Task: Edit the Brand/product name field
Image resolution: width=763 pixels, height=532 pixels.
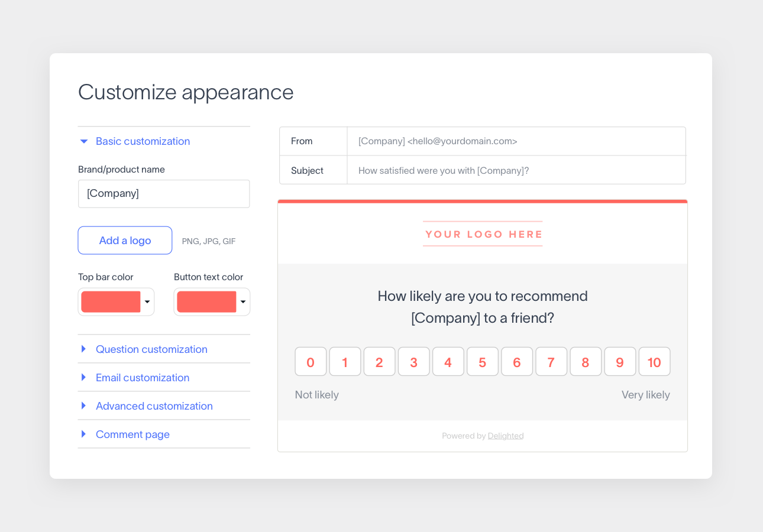Action: click(x=164, y=193)
